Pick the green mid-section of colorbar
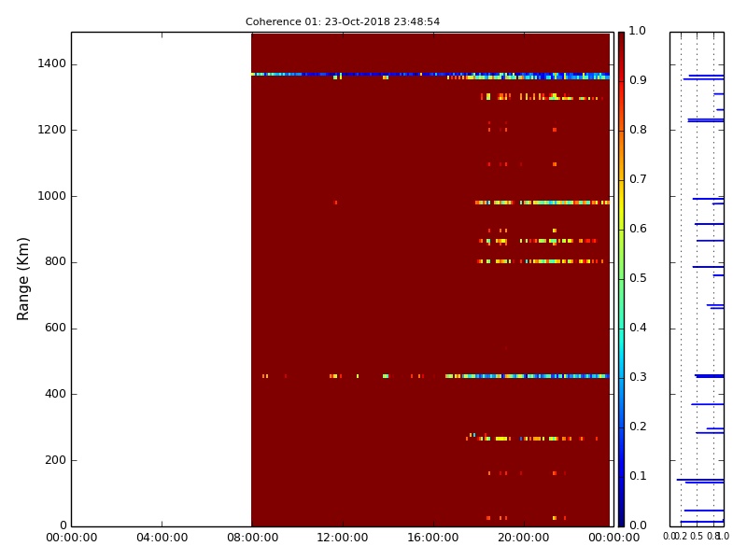This screenshot has height=560, width=747. tap(621, 278)
